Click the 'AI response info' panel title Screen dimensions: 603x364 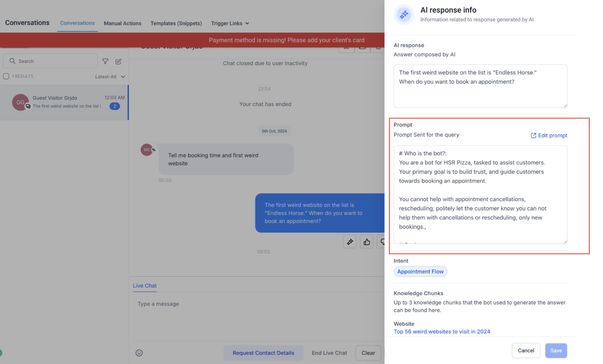(448, 10)
